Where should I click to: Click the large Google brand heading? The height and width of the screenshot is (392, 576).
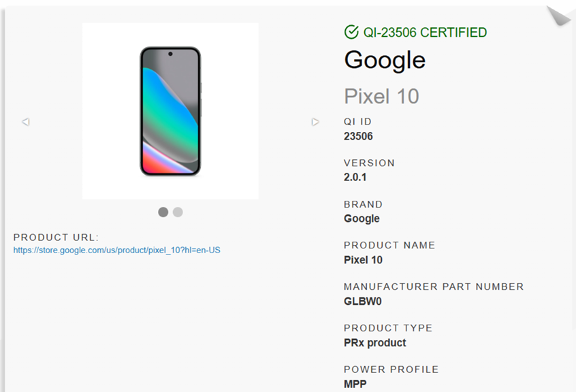(385, 60)
